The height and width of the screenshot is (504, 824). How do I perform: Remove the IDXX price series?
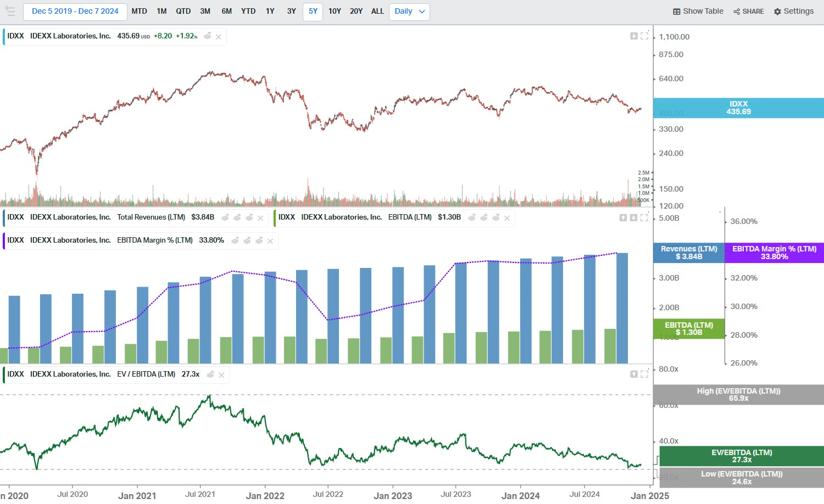click(219, 37)
